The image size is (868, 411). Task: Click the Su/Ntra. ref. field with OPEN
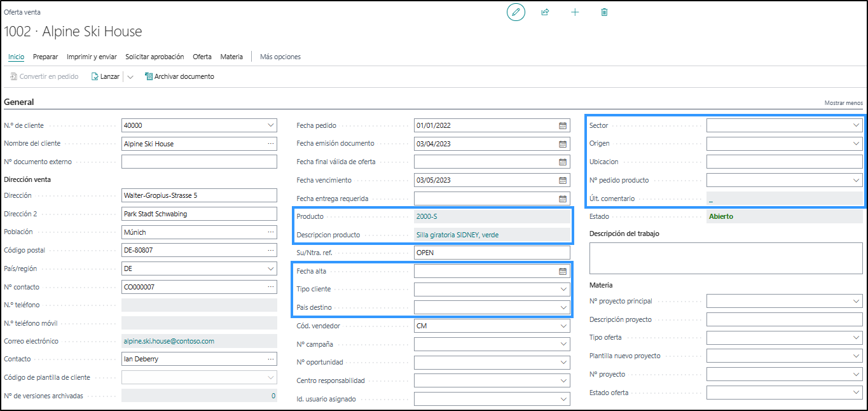492,253
